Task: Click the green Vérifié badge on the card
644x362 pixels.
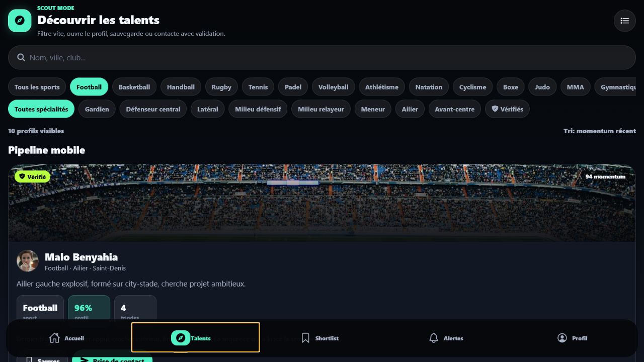Action: (32, 176)
